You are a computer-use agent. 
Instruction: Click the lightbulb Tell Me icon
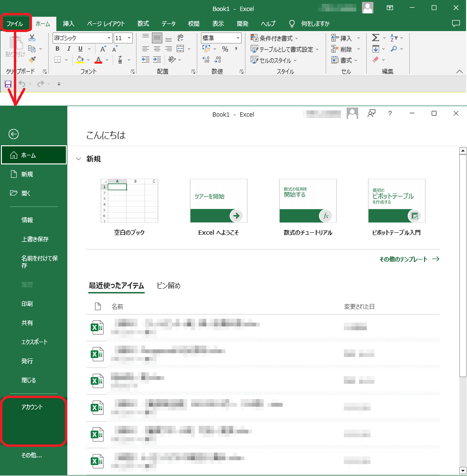pos(292,23)
